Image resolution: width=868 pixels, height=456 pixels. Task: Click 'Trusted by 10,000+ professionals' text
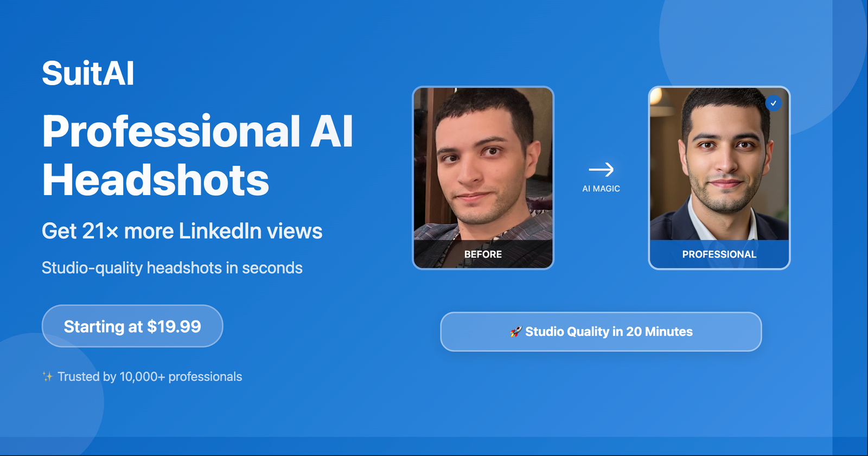[x=150, y=376]
